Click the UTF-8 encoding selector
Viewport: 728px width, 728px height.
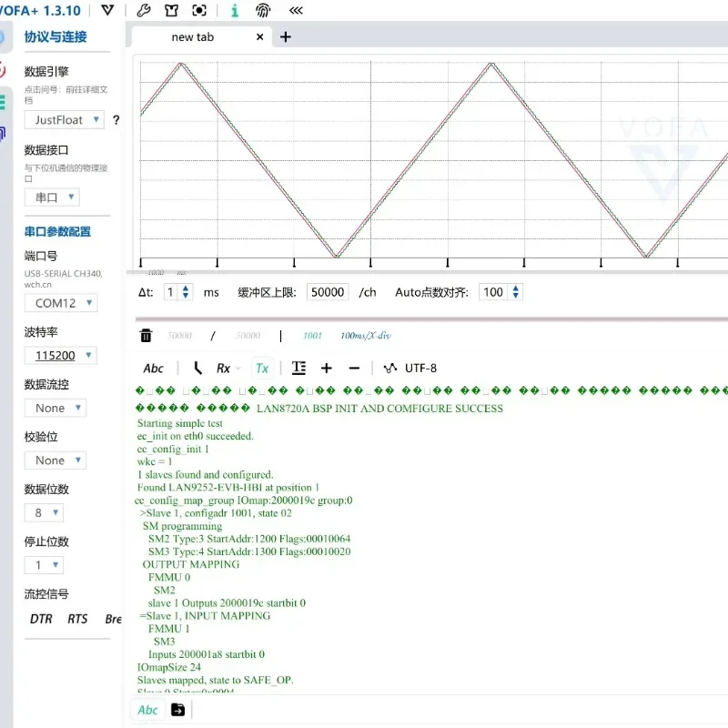(x=420, y=369)
